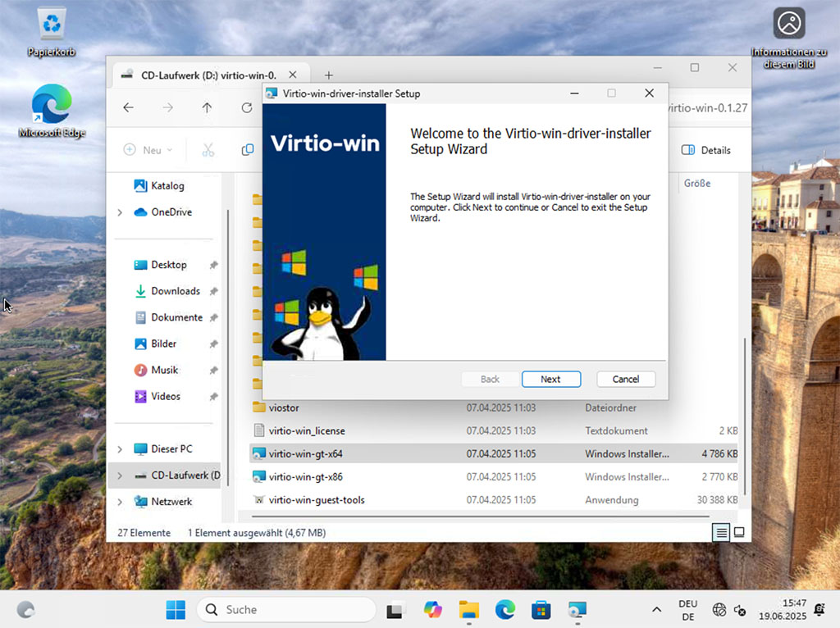Open Dokumente quick access folder
The width and height of the screenshot is (840, 628).
[x=177, y=317]
